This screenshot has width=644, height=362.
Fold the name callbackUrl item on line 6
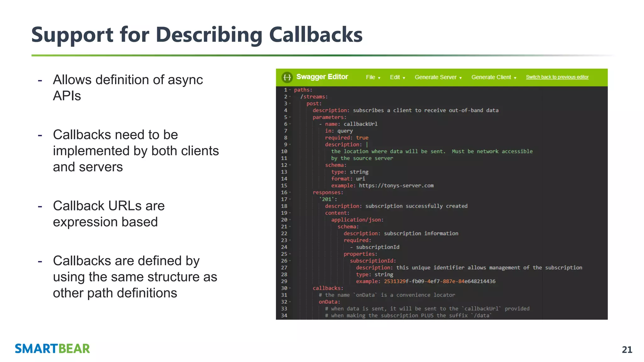(x=290, y=124)
